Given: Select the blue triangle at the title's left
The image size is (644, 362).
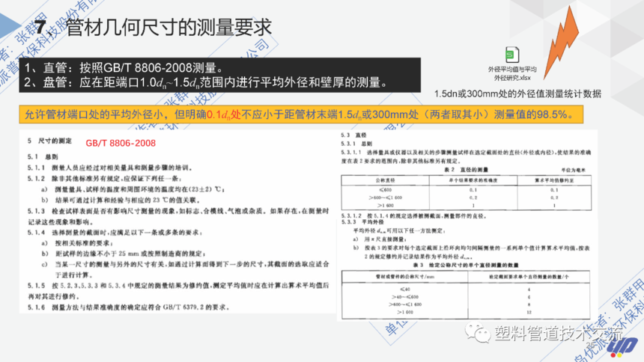Looking at the screenshot, I should click(9, 25).
